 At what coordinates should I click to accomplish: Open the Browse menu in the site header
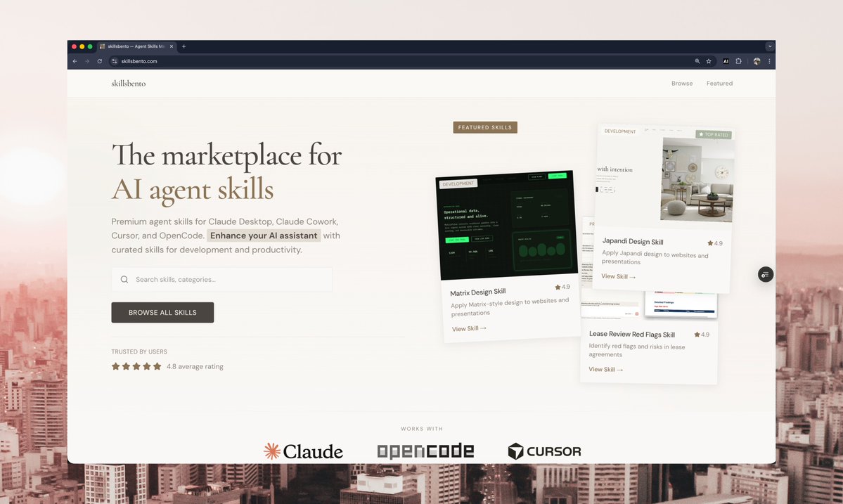point(681,83)
